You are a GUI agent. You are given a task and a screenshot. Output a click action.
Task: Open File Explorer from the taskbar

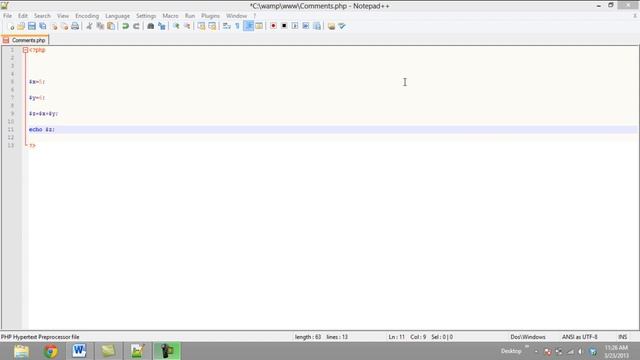21,351
